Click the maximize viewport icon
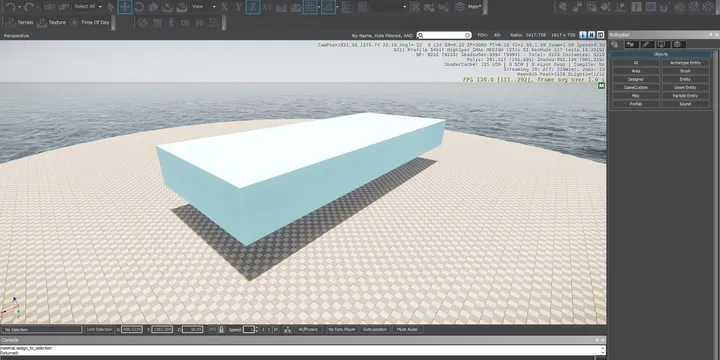 (600, 35)
